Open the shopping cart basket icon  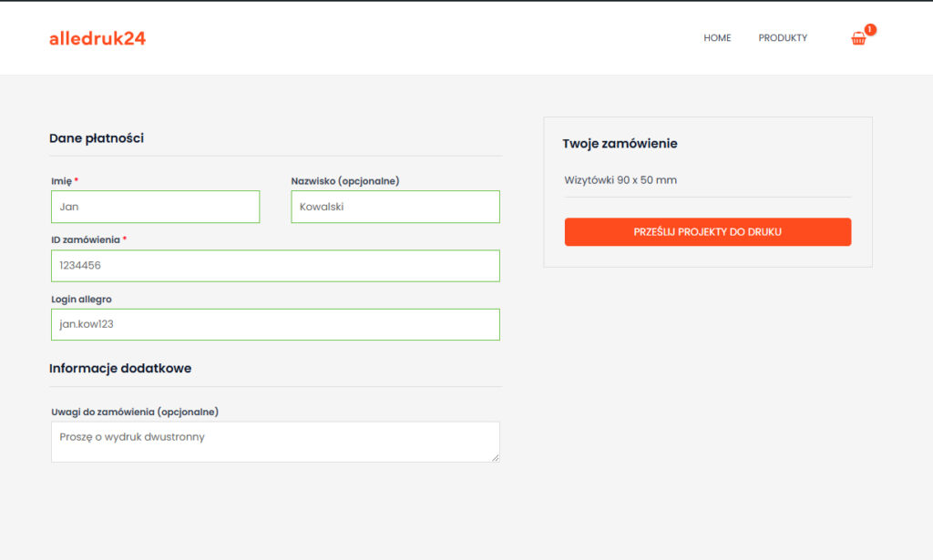[858, 38]
